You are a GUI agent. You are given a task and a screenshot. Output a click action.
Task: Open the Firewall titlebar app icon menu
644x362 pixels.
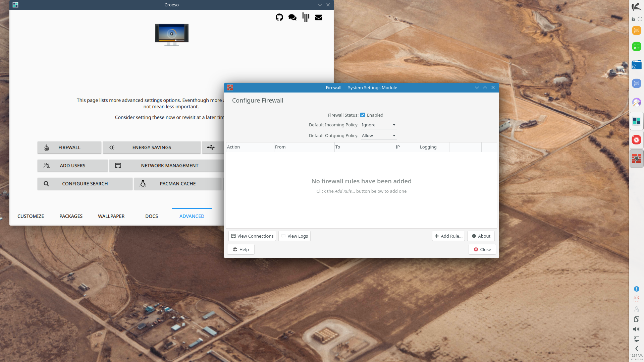(x=230, y=87)
